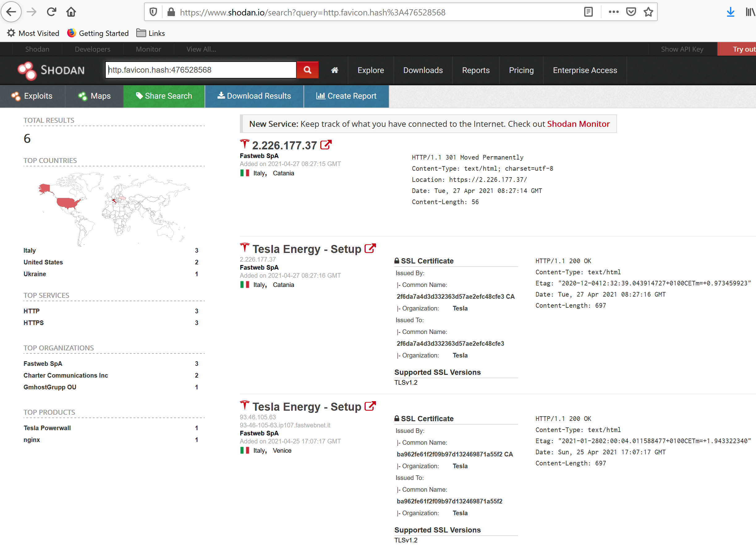Click View All... in top bar

(x=201, y=49)
